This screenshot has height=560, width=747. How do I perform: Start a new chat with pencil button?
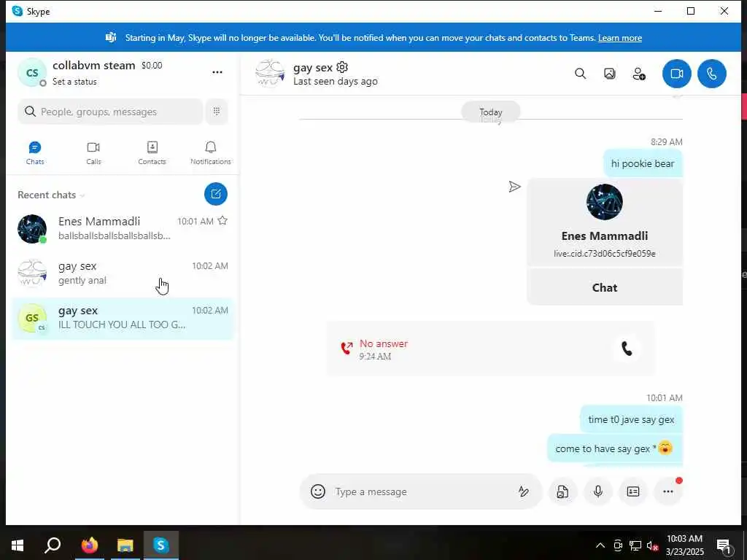click(x=216, y=194)
